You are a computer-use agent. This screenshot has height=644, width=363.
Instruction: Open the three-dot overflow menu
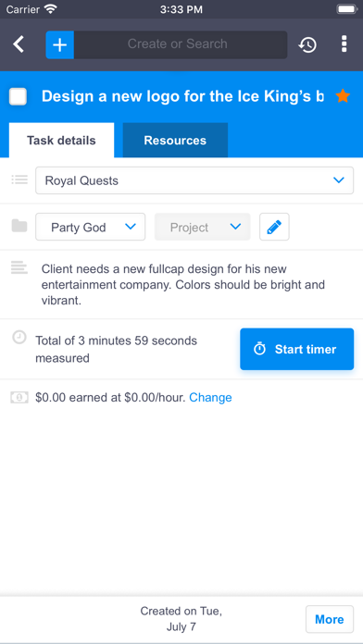(x=344, y=43)
